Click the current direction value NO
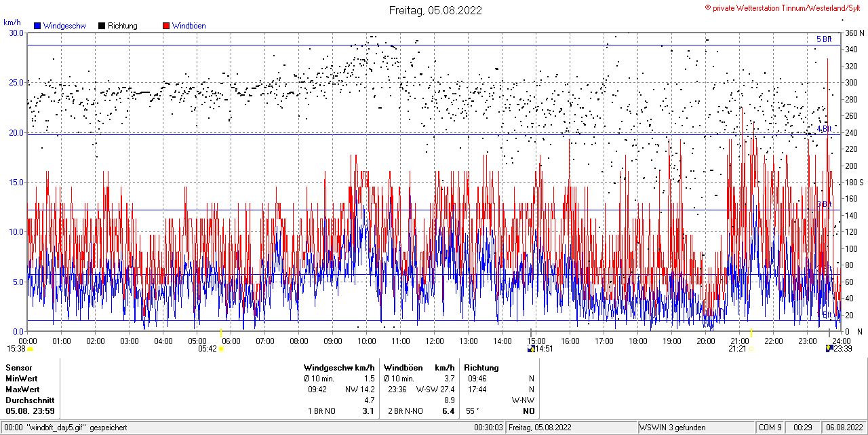 click(x=528, y=411)
